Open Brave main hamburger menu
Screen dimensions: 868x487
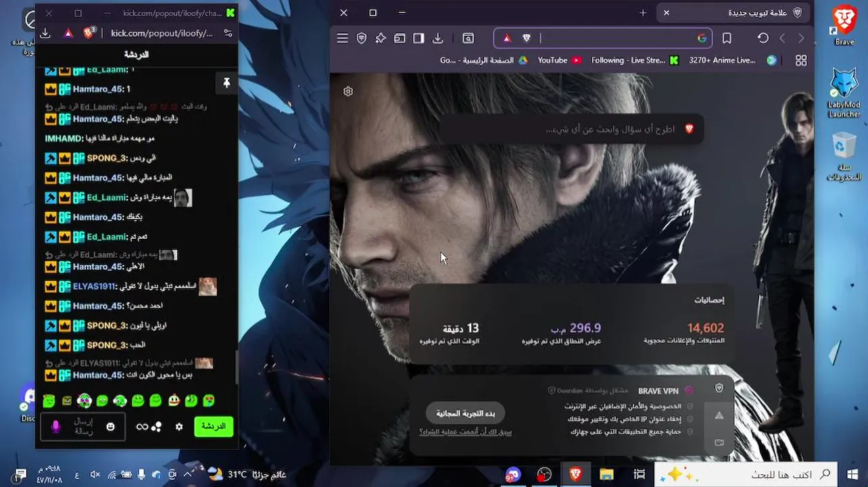click(342, 39)
